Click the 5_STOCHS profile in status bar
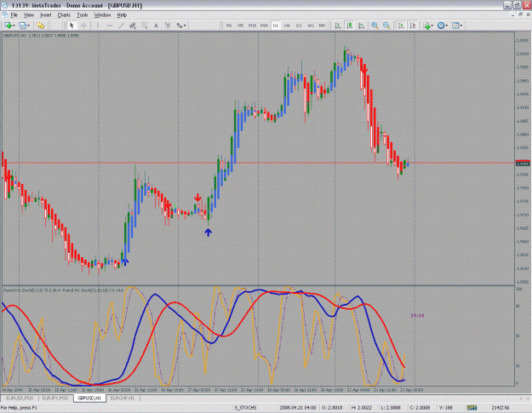The width and height of the screenshot is (532, 413). tap(245, 408)
